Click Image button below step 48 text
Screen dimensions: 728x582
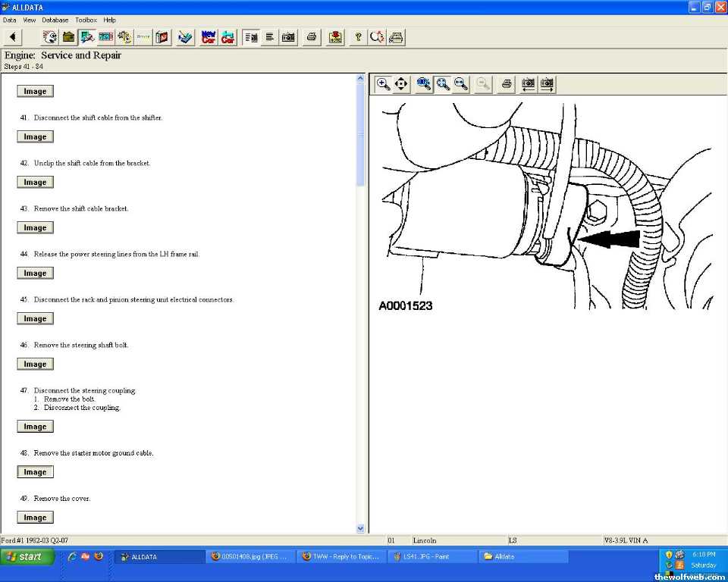point(35,472)
